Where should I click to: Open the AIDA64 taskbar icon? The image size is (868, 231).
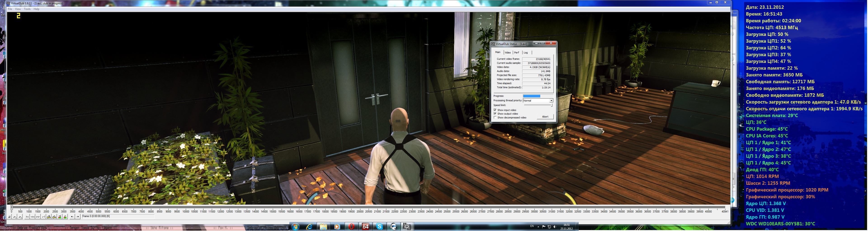(365, 227)
